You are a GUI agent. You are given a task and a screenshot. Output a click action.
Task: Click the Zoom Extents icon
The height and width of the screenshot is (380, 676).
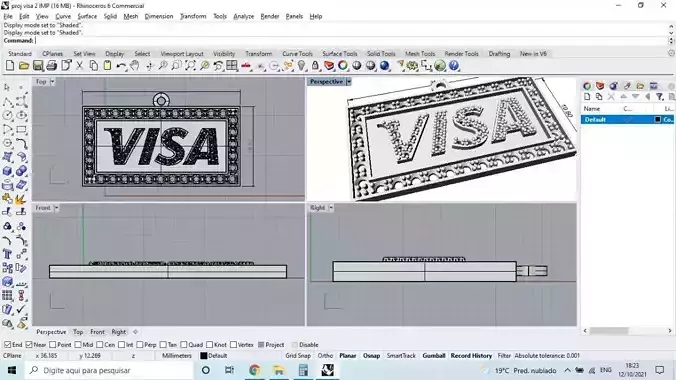191,66
